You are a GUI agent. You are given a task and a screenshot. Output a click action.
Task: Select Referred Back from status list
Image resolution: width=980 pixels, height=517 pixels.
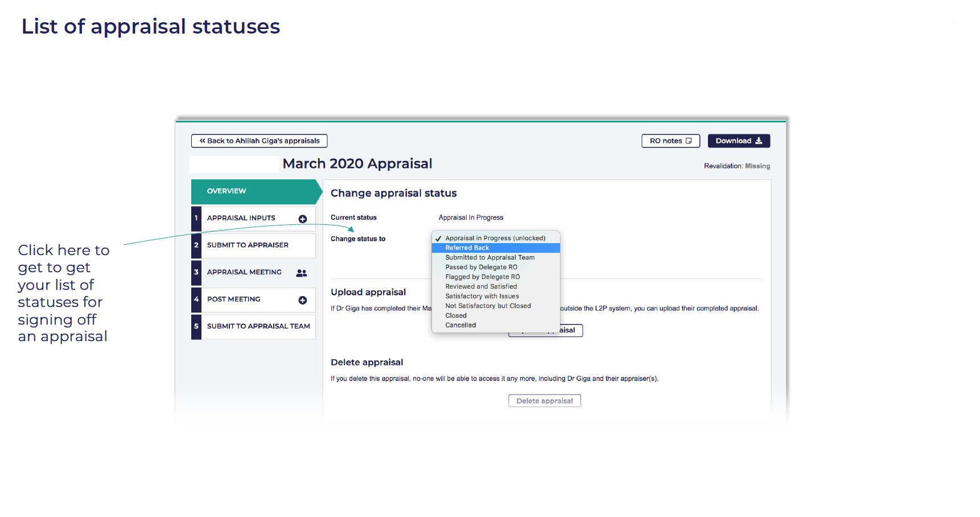coord(467,248)
